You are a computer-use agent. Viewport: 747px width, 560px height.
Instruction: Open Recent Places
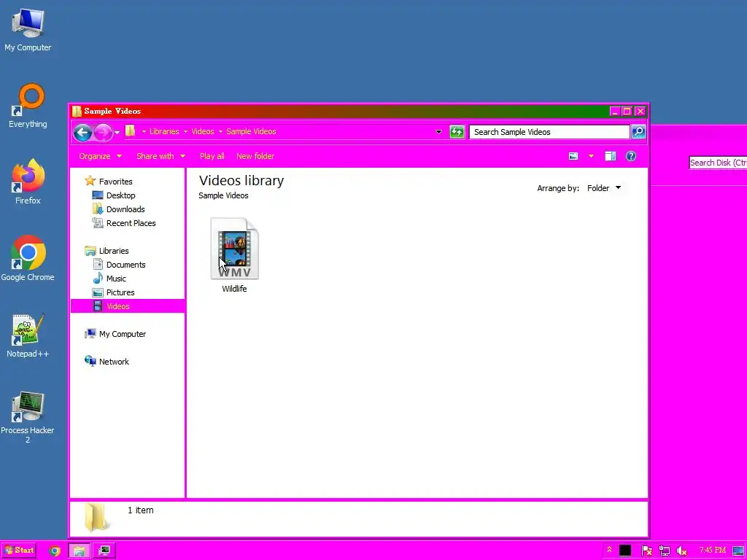[x=124, y=223]
